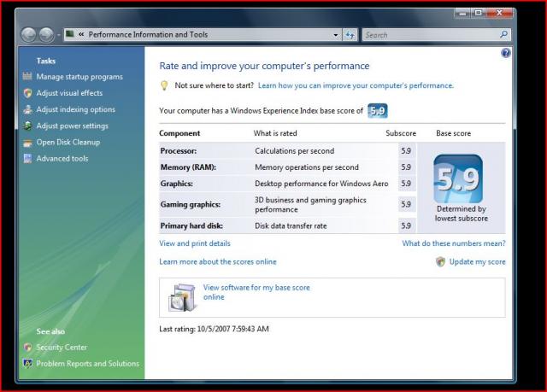Launch Open Disk Cleanup
The height and width of the screenshot is (392, 547).
click(68, 142)
